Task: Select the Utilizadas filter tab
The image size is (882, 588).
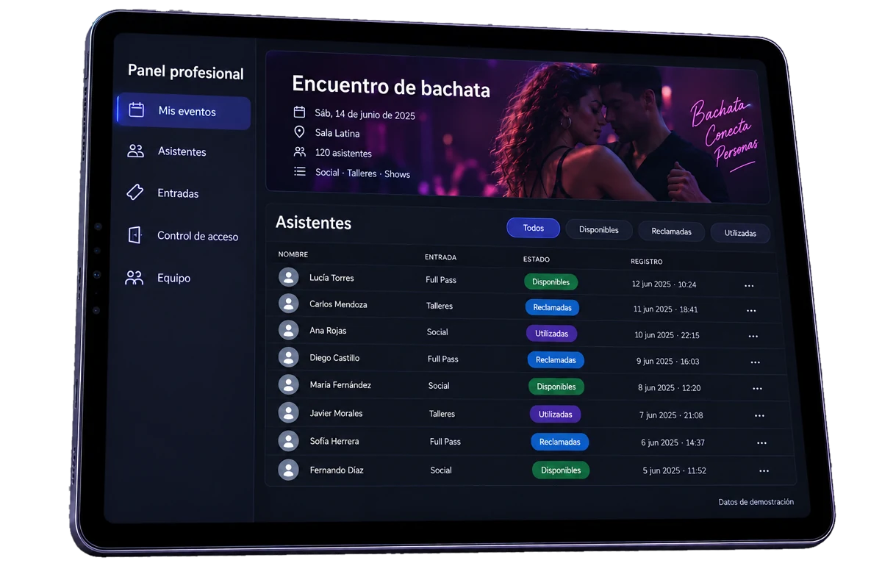Action: tap(740, 233)
